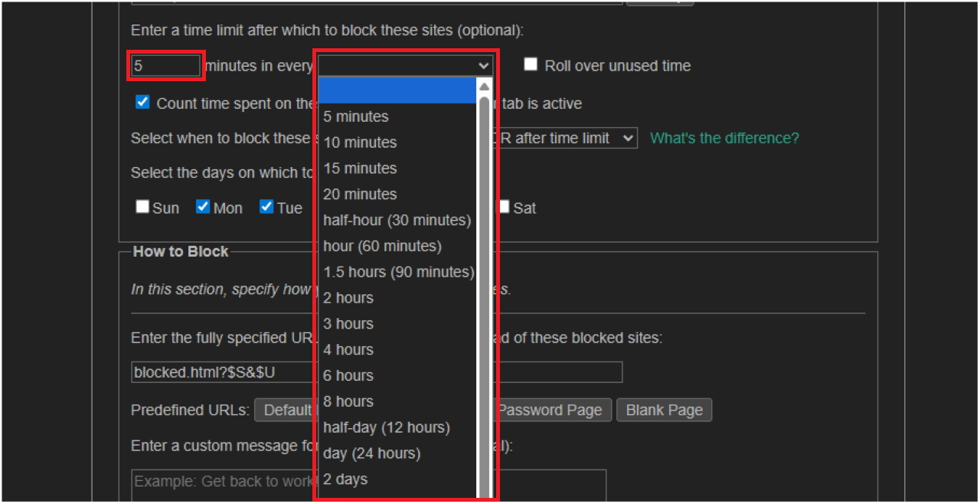Choose "1.5 hours (90 minutes)" option

point(398,271)
